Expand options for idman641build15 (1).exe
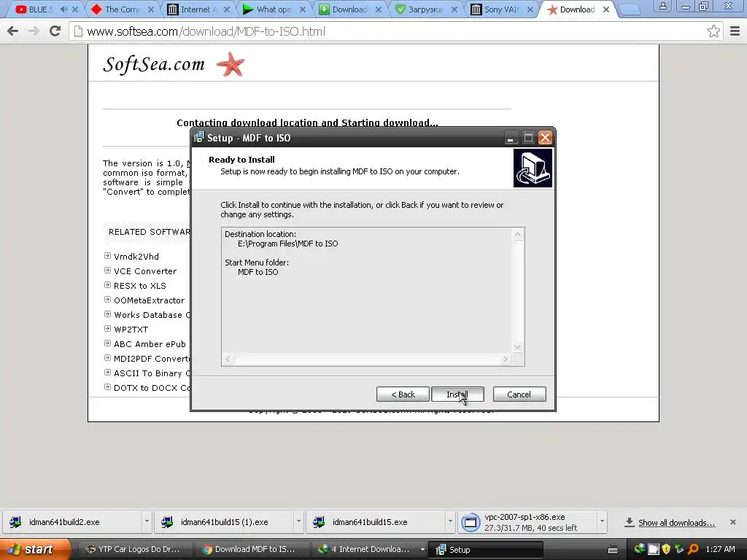The image size is (747, 560). (x=298, y=521)
